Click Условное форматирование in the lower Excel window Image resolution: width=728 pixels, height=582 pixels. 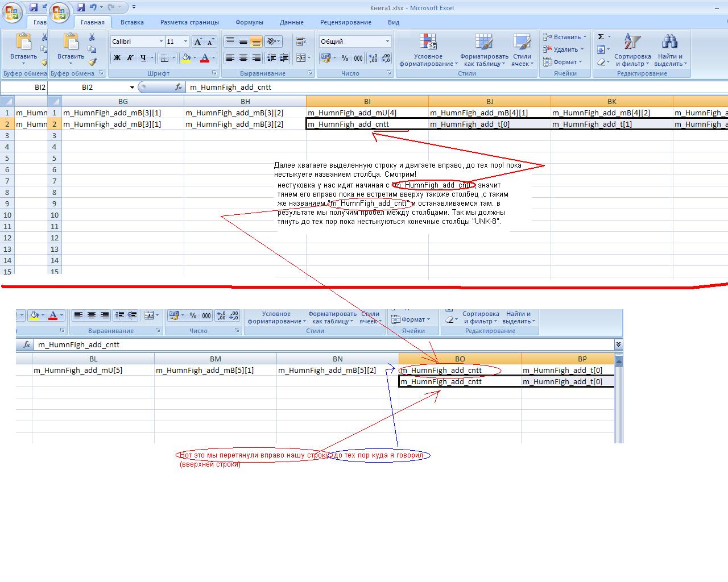276,317
